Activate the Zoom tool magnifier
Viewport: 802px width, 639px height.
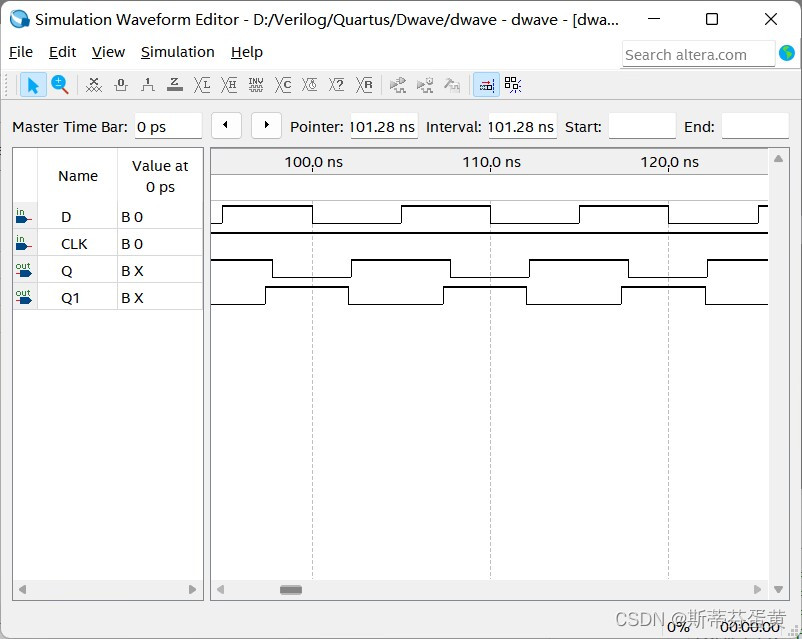point(60,85)
